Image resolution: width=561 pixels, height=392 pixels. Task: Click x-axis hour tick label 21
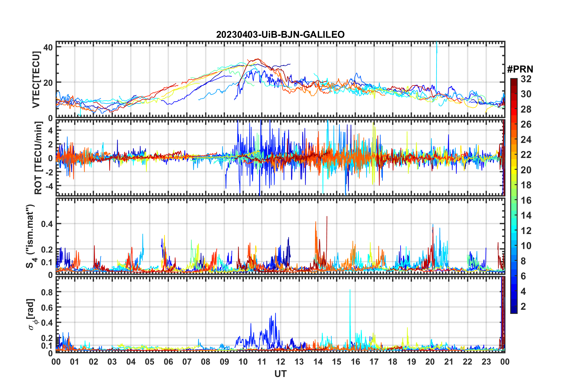point(449,362)
